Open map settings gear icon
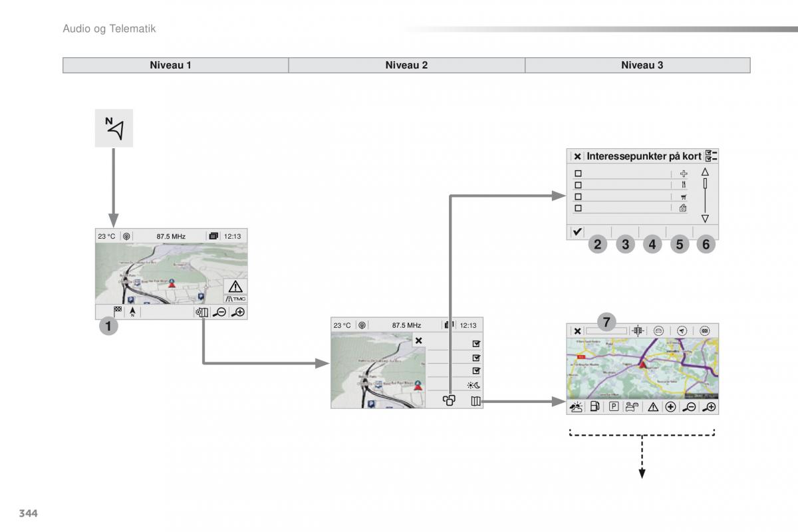The height and width of the screenshot is (532, 798). (202, 313)
